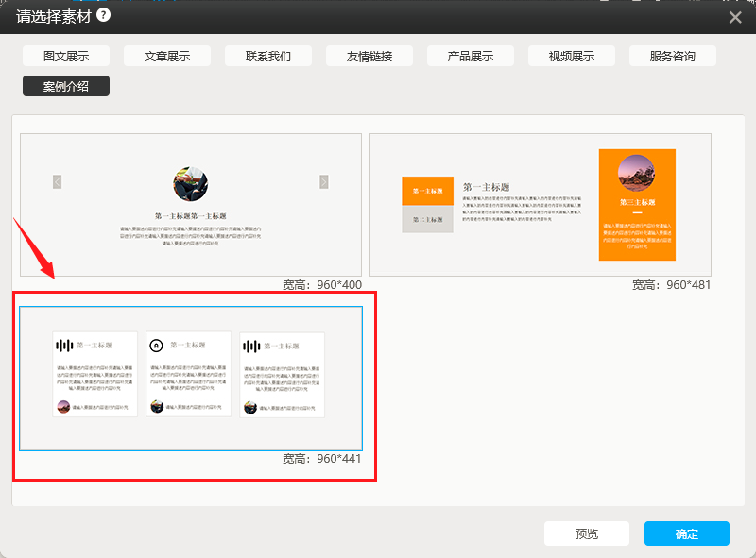
Task: Select the 服务咨询 category
Action: [673, 56]
